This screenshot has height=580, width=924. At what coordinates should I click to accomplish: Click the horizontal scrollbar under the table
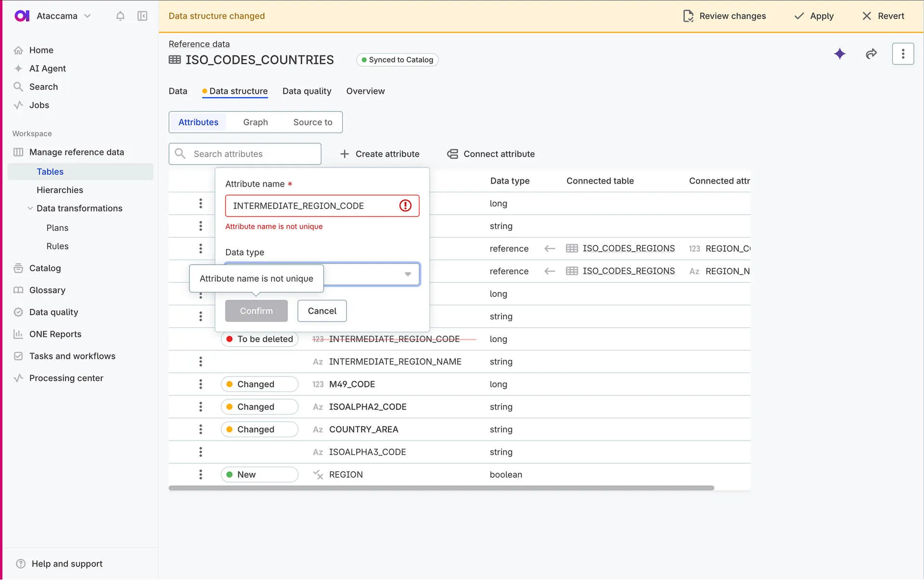pyautogui.click(x=441, y=488)
